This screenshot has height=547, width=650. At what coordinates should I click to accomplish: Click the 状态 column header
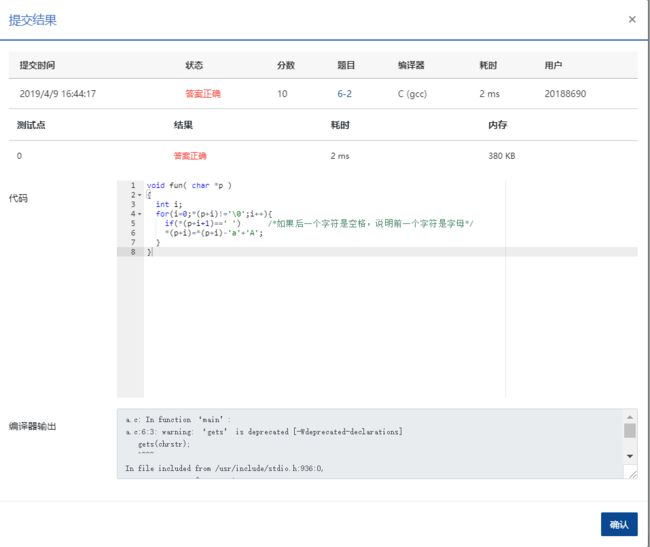point(194,65)
